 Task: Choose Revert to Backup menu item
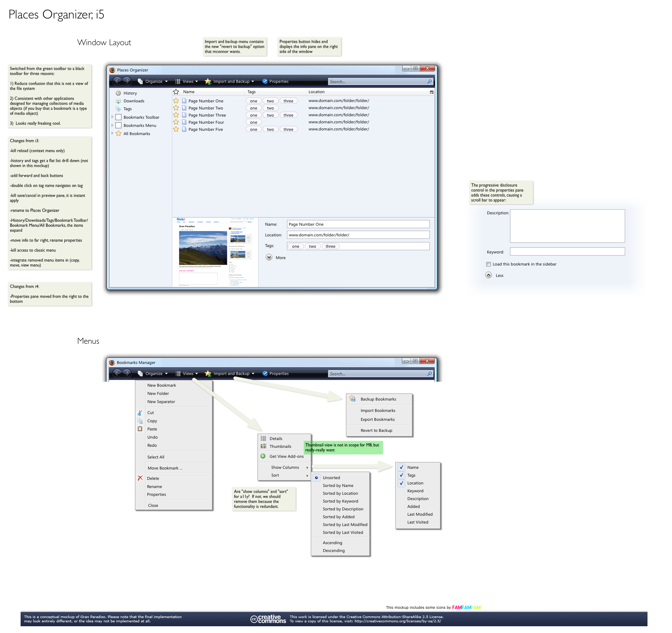coord(376,430)
